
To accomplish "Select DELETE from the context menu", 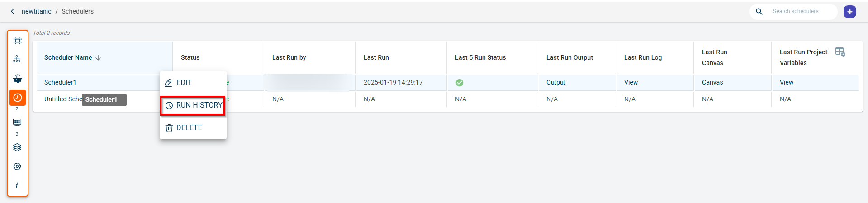I will (189, 128).
